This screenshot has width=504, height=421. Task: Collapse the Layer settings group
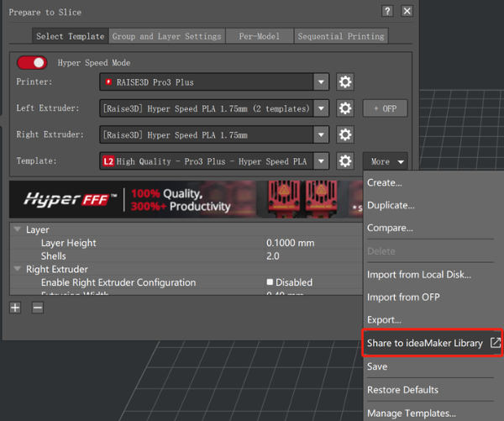(x=18, y=229)
